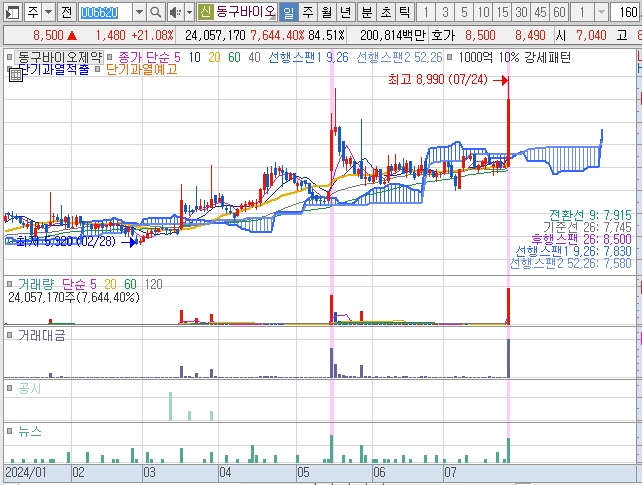The image size is (642, 485).
Task: Click the 선행스팬2 52,26 legend label
Action: pos(399,57)
